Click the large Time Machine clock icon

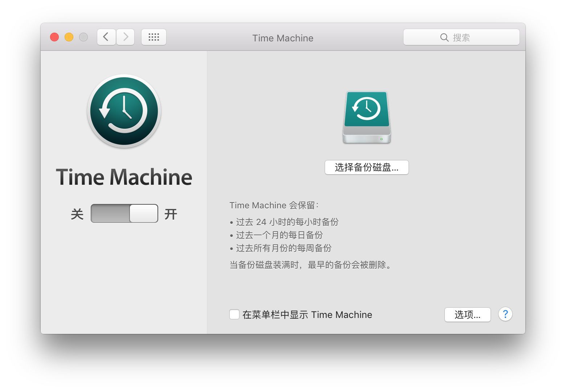[x=124, y=111]
